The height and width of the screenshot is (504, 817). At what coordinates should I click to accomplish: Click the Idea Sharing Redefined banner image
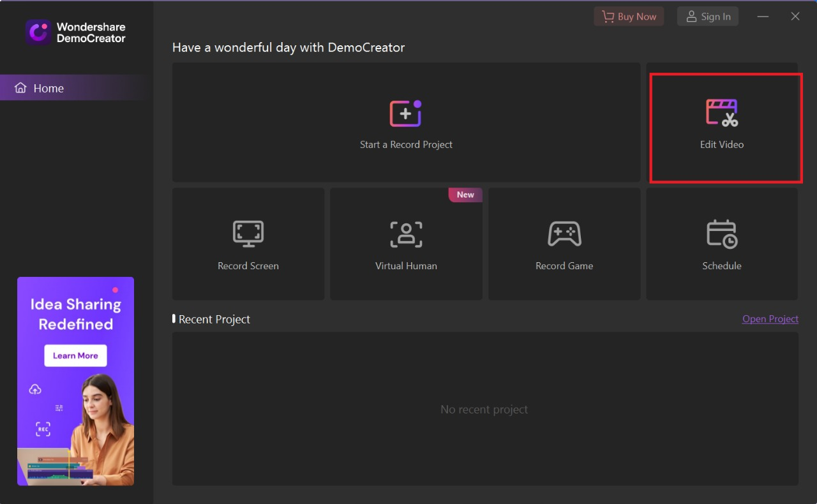point(75,382)
